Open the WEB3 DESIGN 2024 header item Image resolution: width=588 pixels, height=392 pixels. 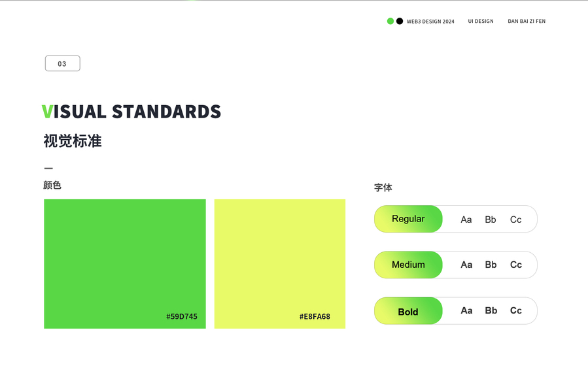(430, 22)
